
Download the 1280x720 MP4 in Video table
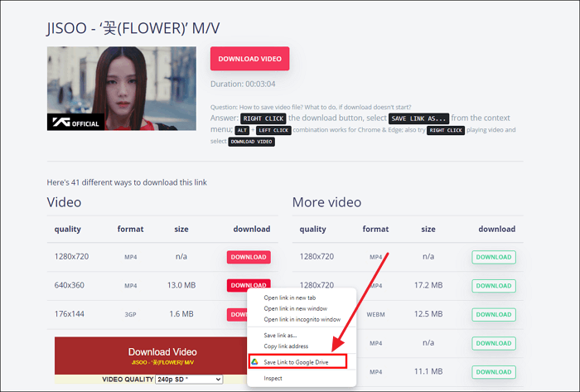point(249,257)
